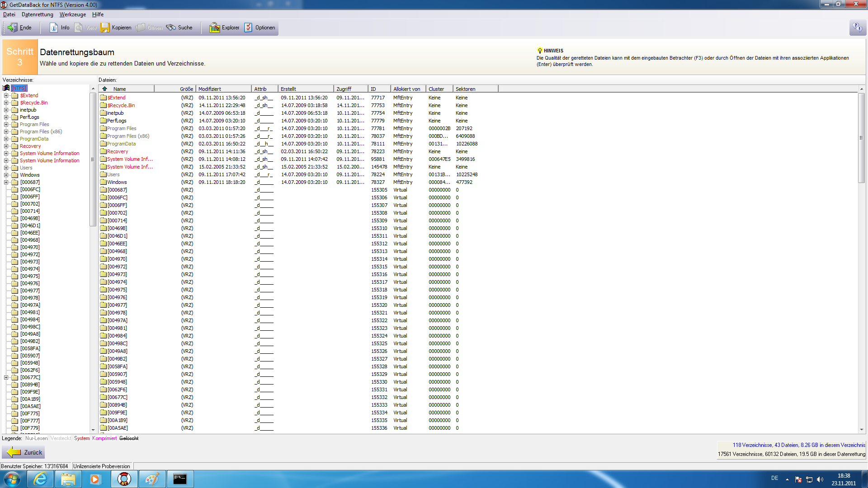
Task: Click the Zurück back button
Action: 24,452
